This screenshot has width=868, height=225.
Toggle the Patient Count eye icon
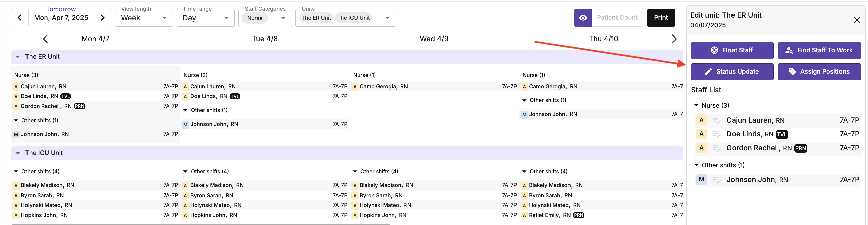pos(583,18)
